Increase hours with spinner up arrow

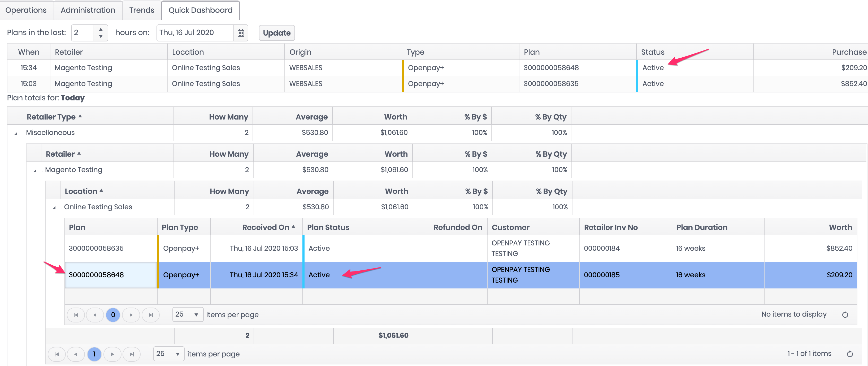coord(101,29)
